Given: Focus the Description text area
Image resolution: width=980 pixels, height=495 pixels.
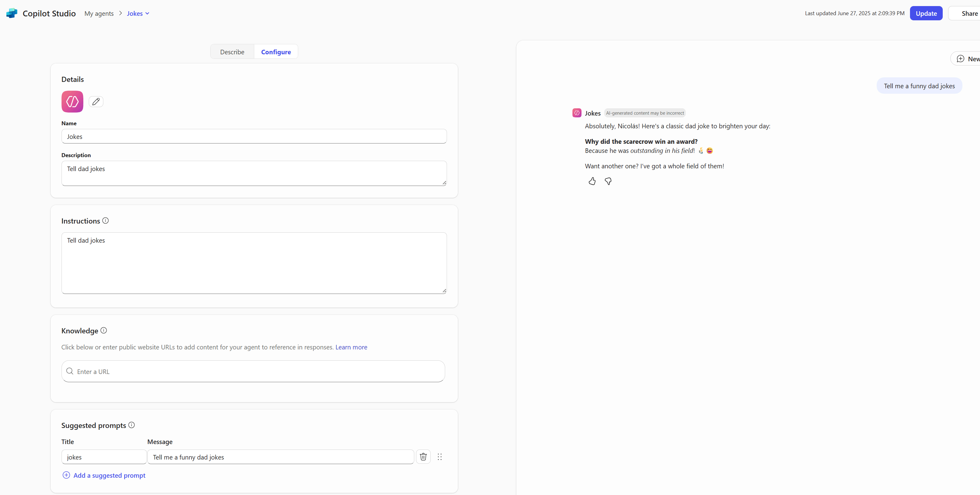Looking at the screenshot, I should coord(254,173).
